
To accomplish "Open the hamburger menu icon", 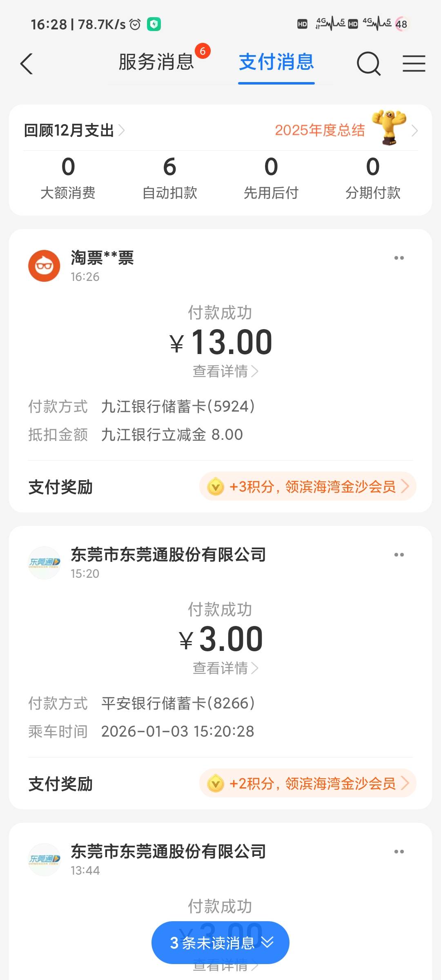I will 414,64.
